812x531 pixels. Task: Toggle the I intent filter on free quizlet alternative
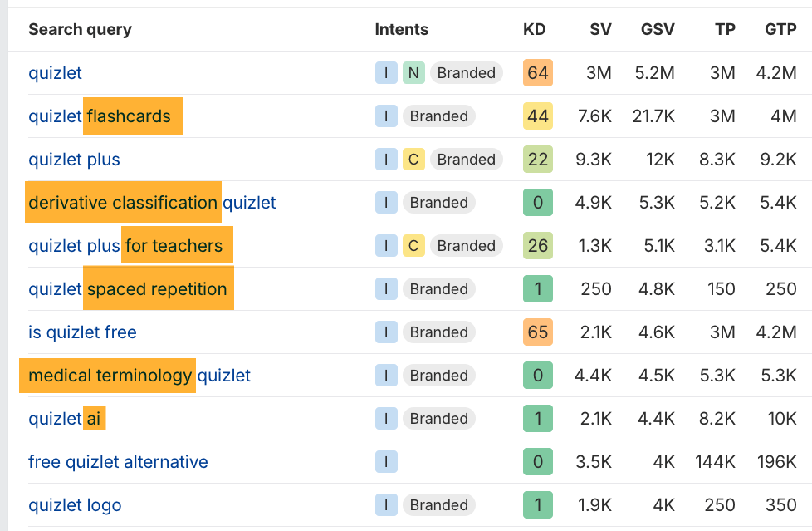(385, 461)
